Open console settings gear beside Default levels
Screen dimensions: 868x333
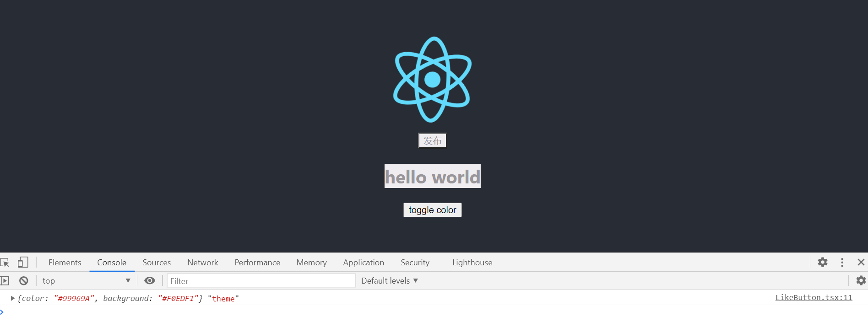click(861, 280)
